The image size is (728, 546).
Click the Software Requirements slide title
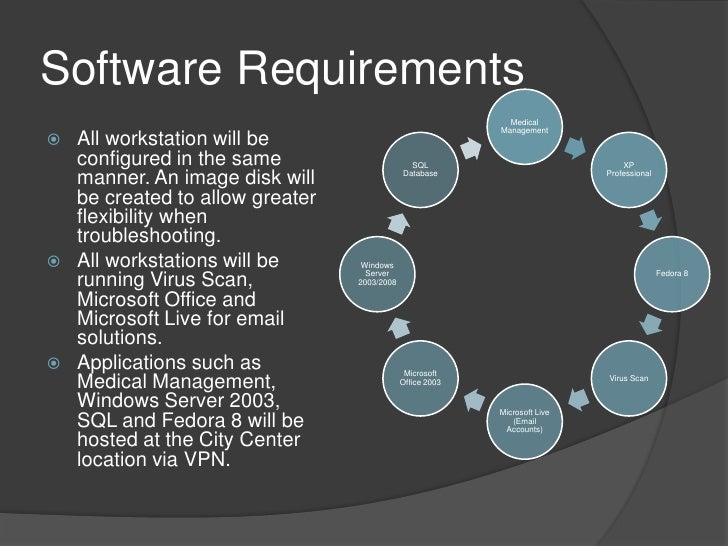[x=282, y=68]
